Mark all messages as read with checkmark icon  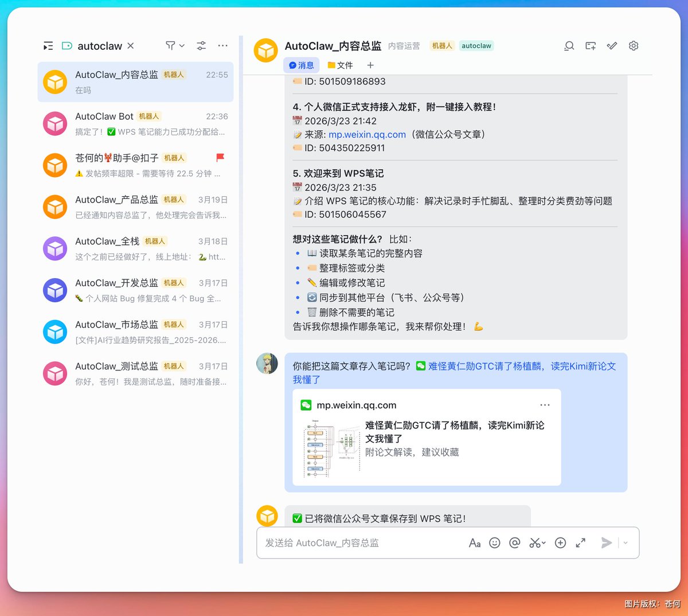coord(611,46)
